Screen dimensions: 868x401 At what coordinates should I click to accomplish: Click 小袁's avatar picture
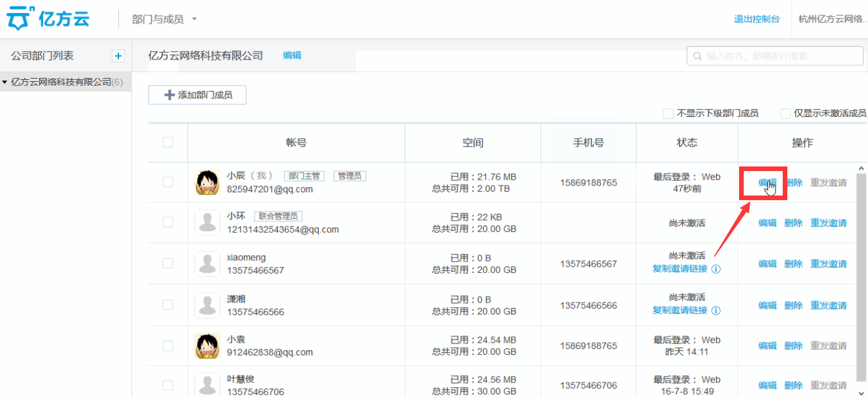click(208, 346)
